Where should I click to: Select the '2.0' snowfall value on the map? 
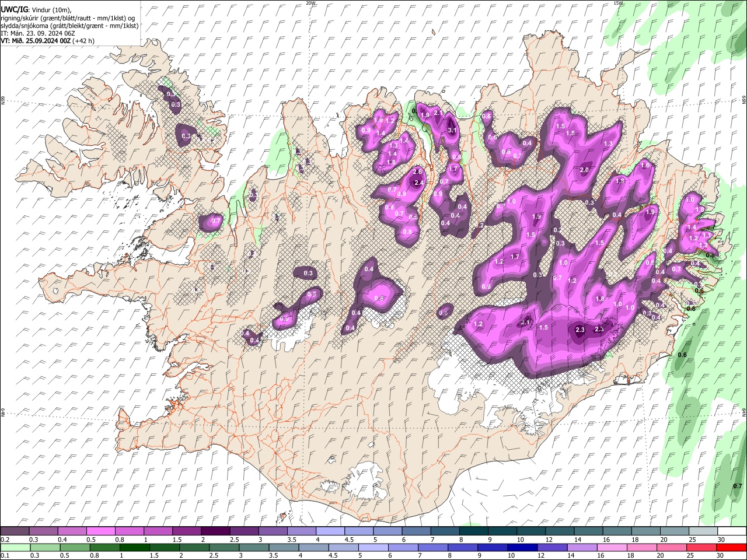click(584, 170)
